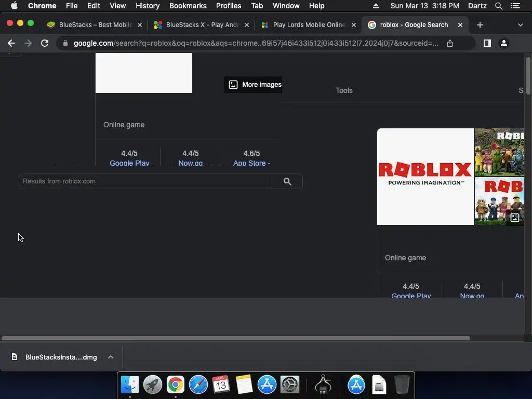
Task: Open Finder from the Dock
Action: point(130,385)
